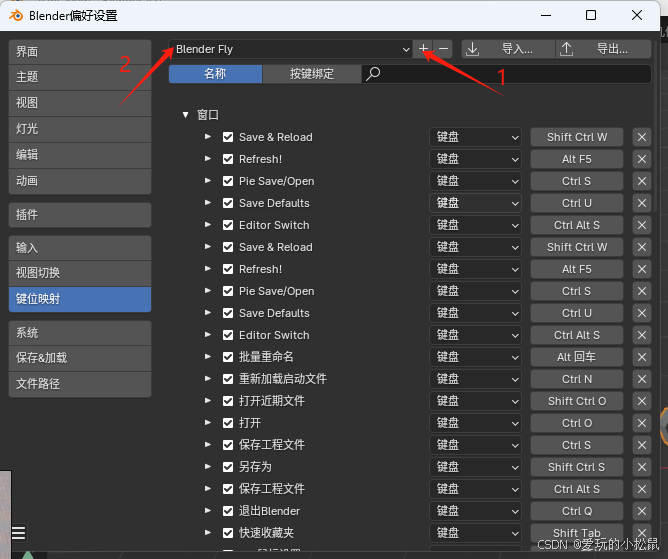Open the Blender Fly preset dropdown
The width and height of the screenshot is (668, 559).
coord(291,49)
